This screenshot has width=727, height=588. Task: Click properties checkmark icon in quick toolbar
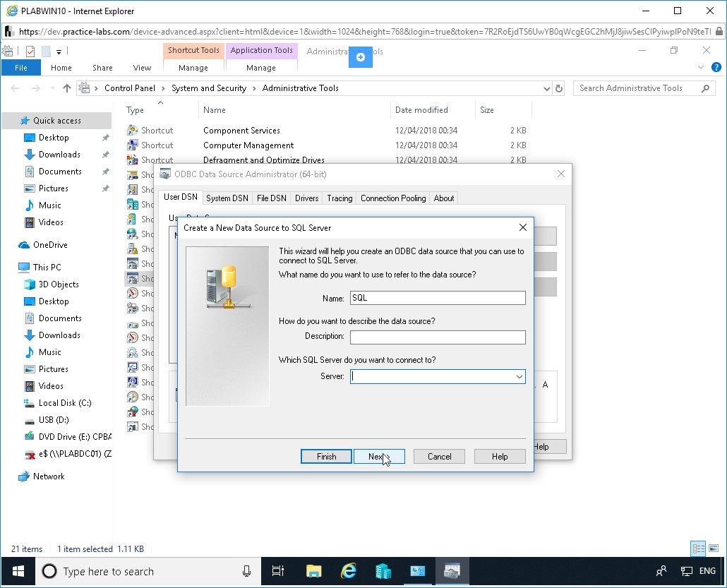[x=30, y=51]
